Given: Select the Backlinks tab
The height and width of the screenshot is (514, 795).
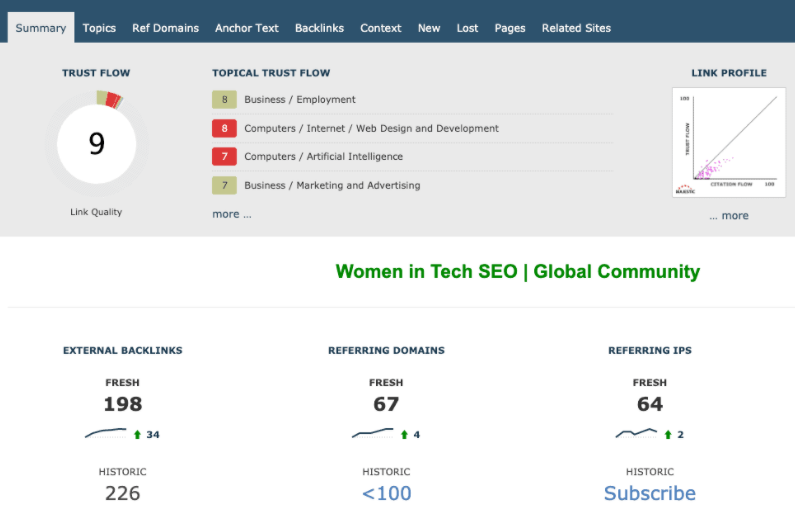Looking at the screenshot, I should tap(319, 28).
